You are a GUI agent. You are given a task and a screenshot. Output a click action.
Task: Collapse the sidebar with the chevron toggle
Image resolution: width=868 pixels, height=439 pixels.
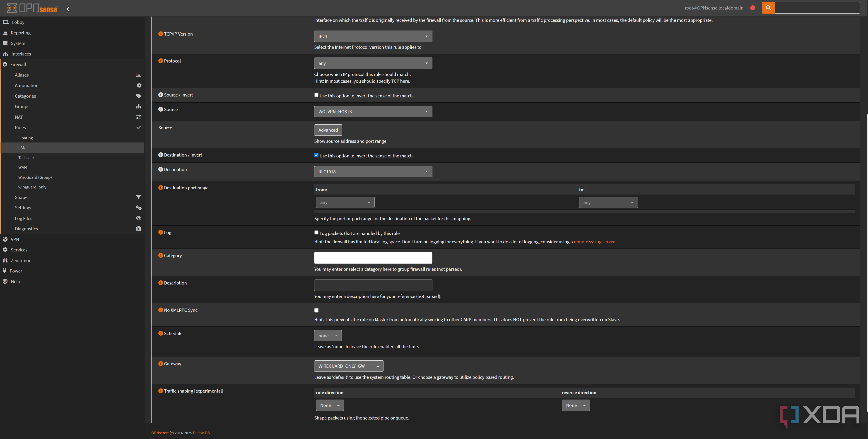tap(68, 9)
